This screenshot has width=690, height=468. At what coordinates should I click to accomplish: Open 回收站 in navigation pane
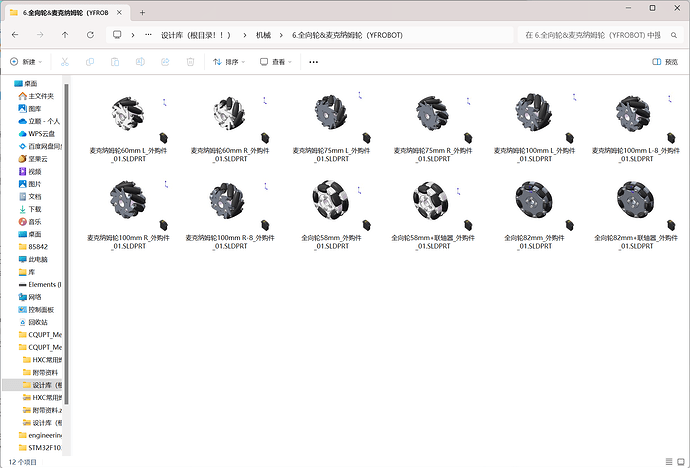click(33, 322)
